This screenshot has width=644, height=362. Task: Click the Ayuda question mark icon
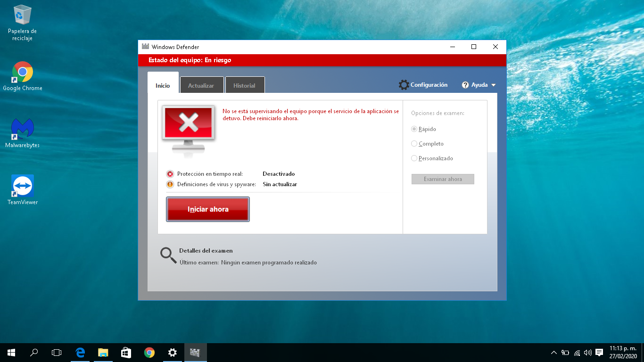pos(465,85)
